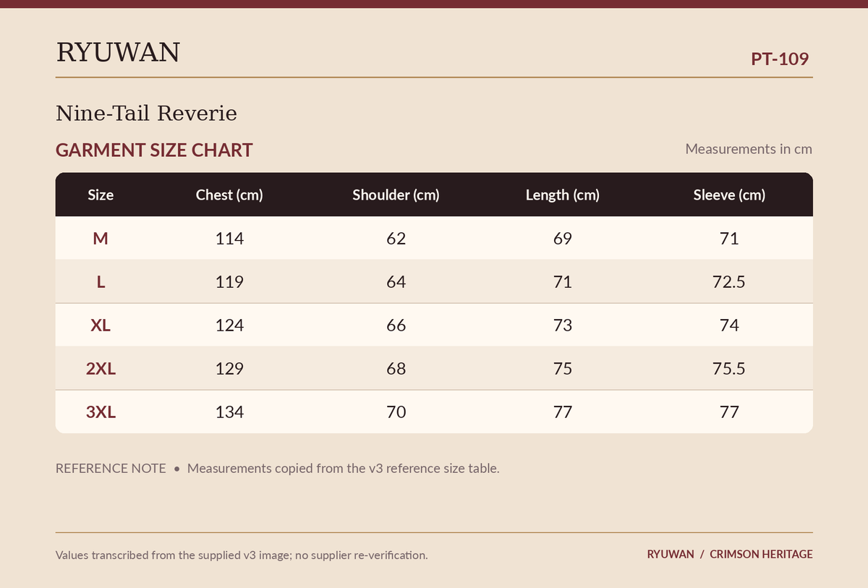This screenshot has height=588, width=868.
Task: Click the Garment Size Chart heading
Action: click(x=154, y=150)
